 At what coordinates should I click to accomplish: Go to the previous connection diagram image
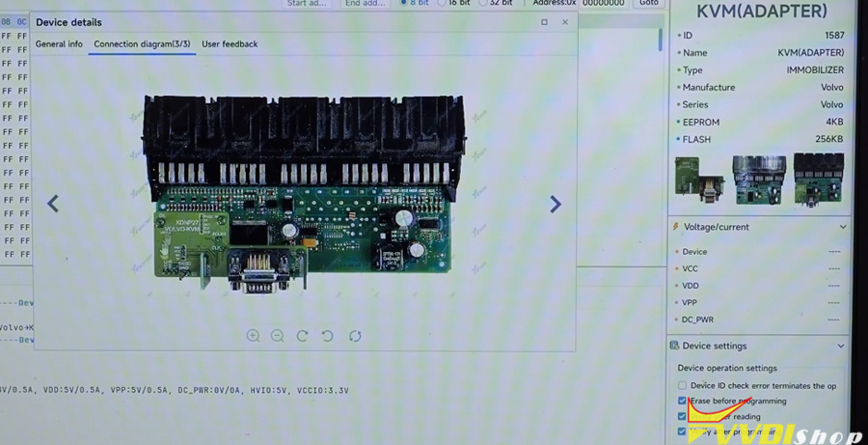(53, 204)
